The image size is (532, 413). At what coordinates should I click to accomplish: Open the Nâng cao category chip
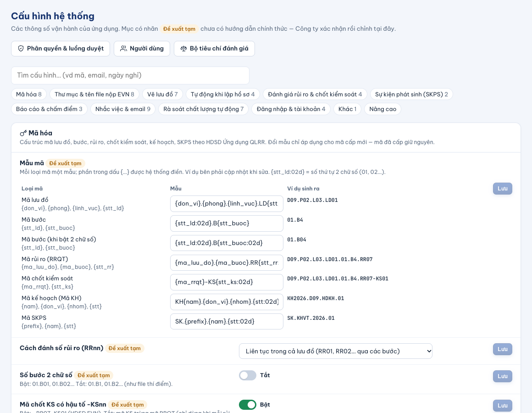[382, 109]
